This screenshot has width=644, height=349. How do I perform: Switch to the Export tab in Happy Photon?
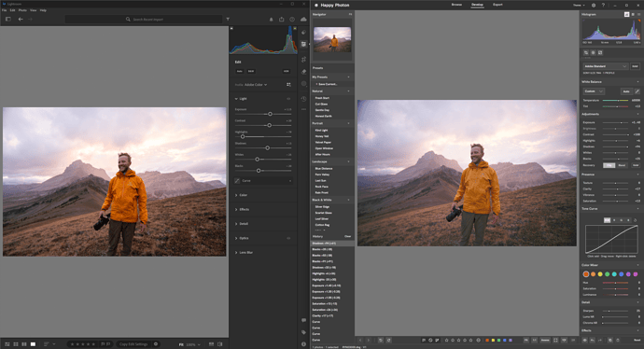point(497,5)
